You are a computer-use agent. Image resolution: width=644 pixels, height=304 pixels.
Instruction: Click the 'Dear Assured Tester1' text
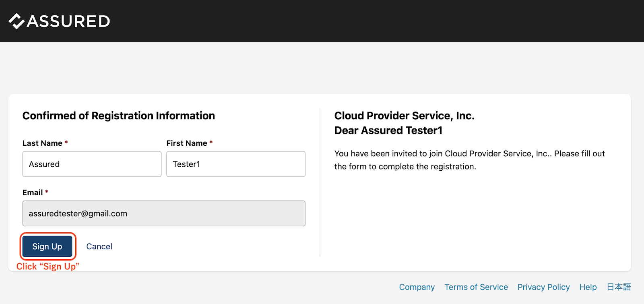pyautogui.click(x=388, y=130)
